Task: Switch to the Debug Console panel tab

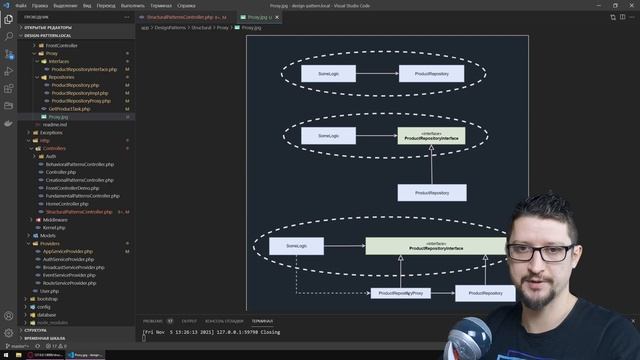Action: [224, 321]
